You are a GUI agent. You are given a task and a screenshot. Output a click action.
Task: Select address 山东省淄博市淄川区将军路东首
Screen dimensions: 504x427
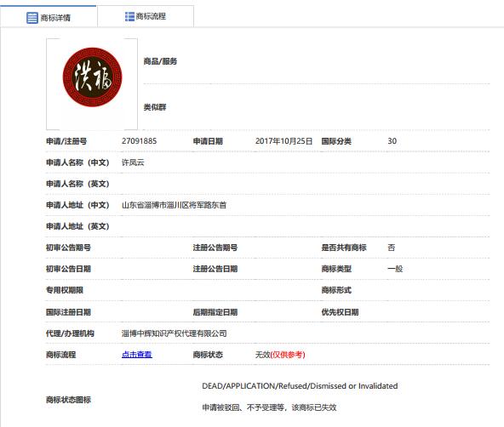(x=174, y=205)
